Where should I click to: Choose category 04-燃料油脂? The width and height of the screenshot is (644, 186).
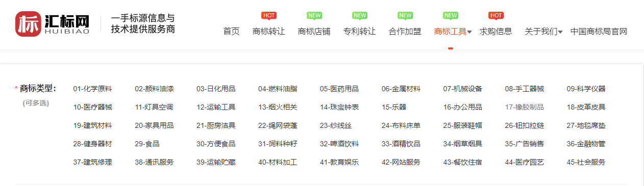pyautogui.click(x=278, y=89)
